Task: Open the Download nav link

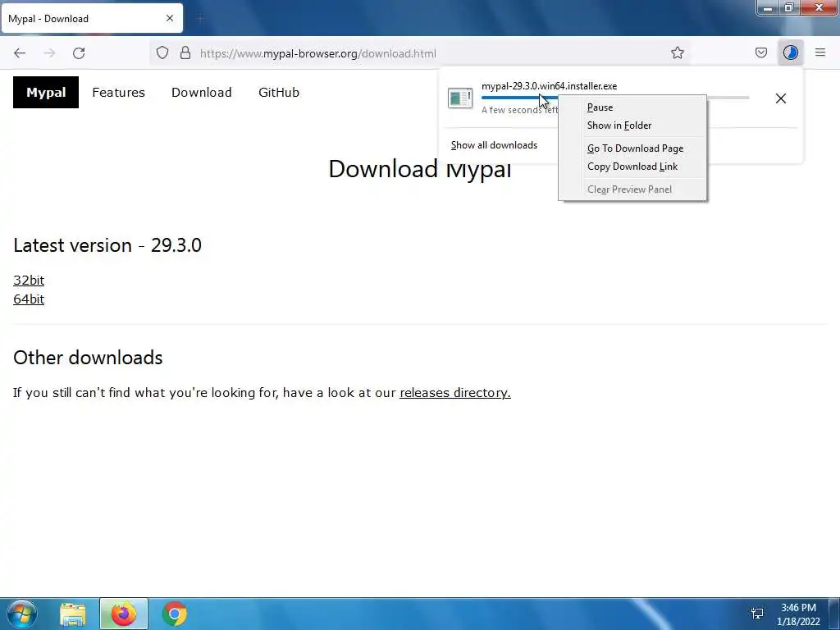Action: (x=202, y=92)
